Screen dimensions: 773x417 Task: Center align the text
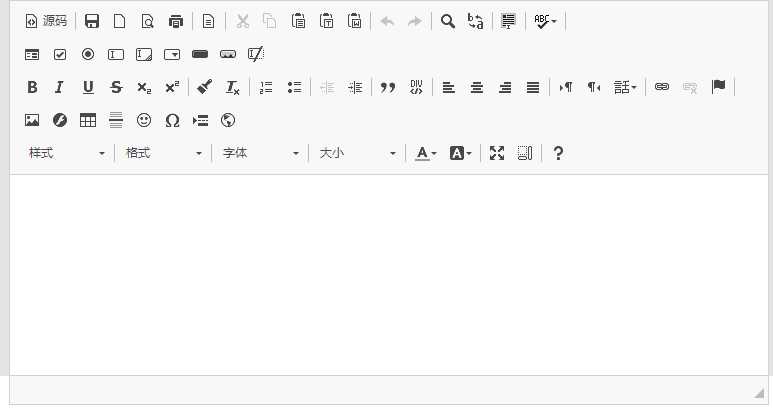pyautogui.click(x=477, y=87)
